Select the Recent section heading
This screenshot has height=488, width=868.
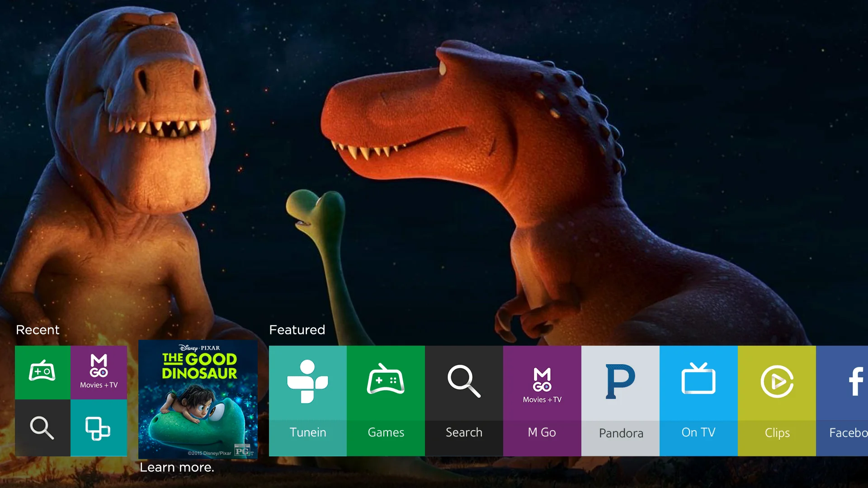tap(38, 330)
